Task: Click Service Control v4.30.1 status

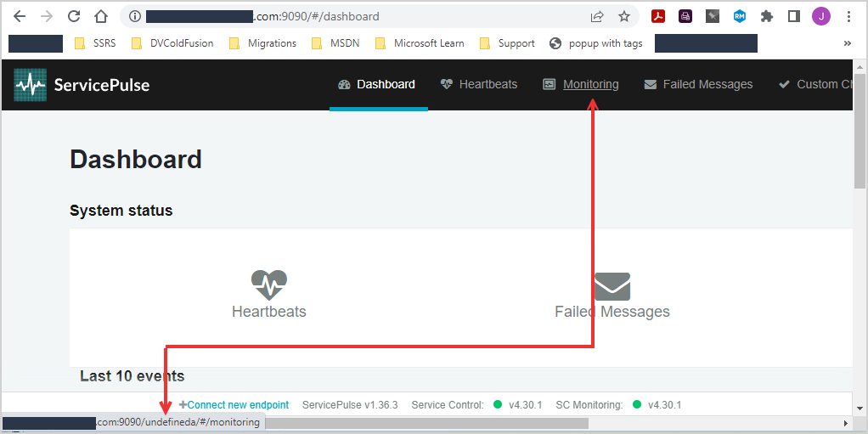Action: (476, 405)
